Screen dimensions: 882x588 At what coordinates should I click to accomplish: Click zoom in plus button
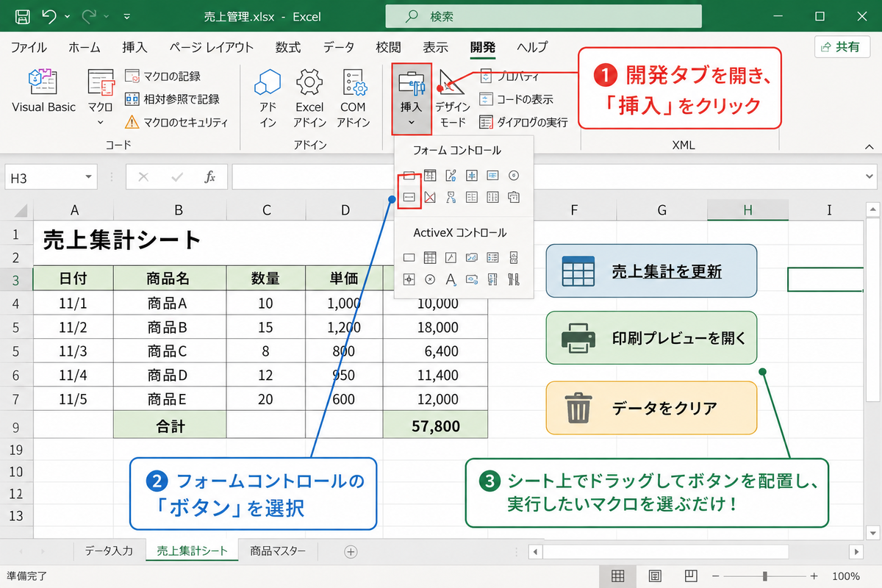[x=814, y=576]
